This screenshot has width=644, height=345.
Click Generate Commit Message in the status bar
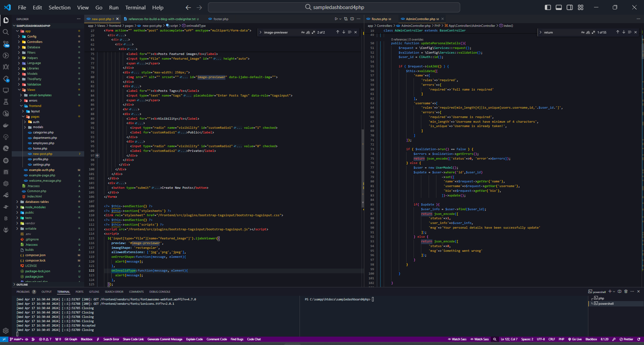165,339
